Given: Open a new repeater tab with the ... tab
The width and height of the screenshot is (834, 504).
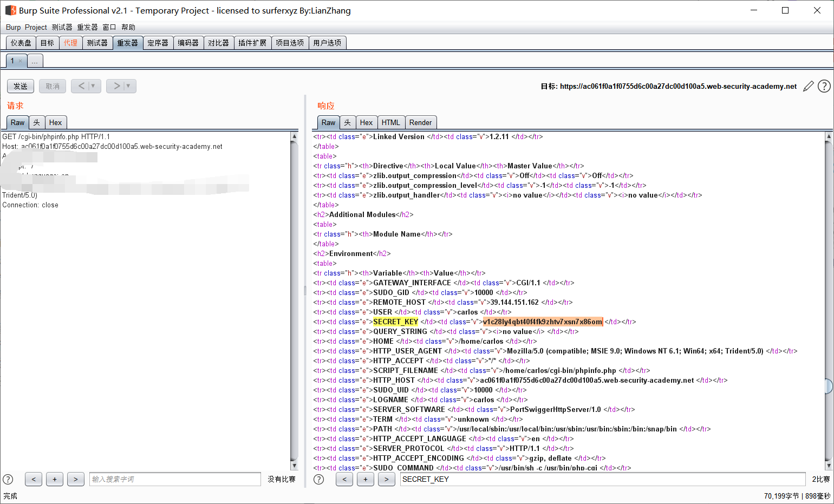Looking at the screenshot, I should (x=35, y=61).
